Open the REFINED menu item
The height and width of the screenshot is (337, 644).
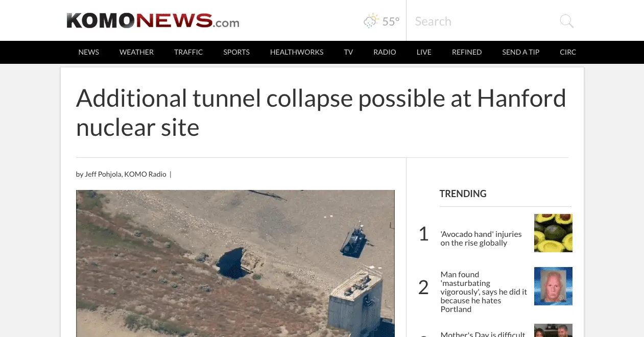point(467,52)
